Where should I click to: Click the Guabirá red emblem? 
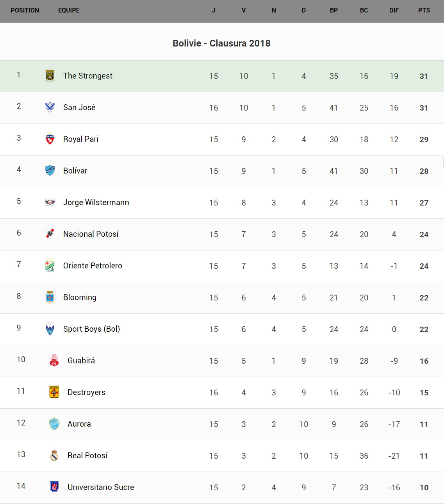point(54,361)
